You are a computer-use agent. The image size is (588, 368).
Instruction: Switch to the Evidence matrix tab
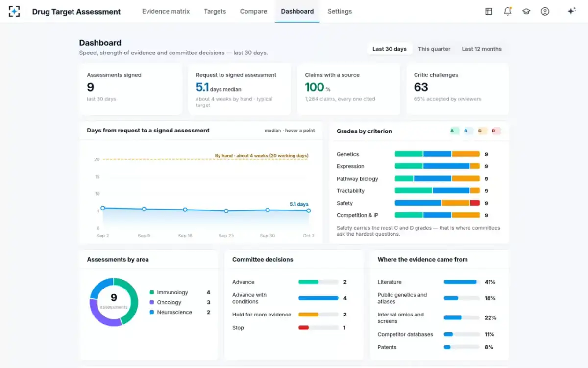click(166, 11)
